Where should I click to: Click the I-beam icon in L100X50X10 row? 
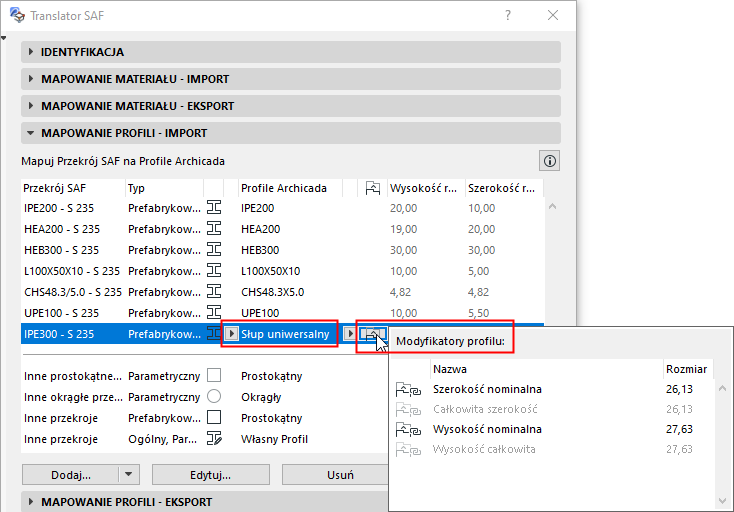[x=214, y=271]
